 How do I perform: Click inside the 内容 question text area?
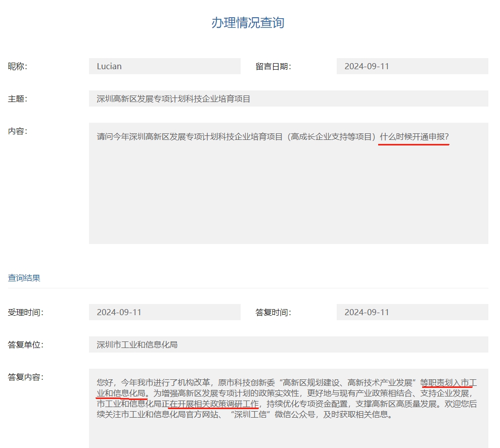click(x=288, y=192)
